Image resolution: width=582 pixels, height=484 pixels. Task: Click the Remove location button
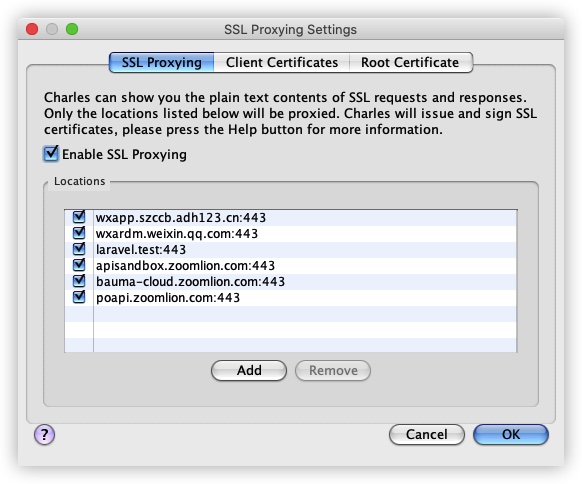333,370
